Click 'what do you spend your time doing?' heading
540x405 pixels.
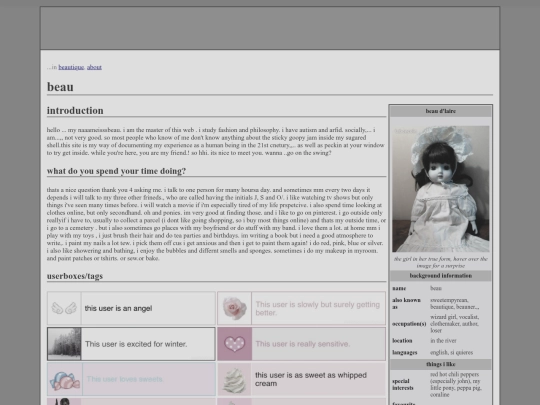pyautogui.click(x=116, y=171)
